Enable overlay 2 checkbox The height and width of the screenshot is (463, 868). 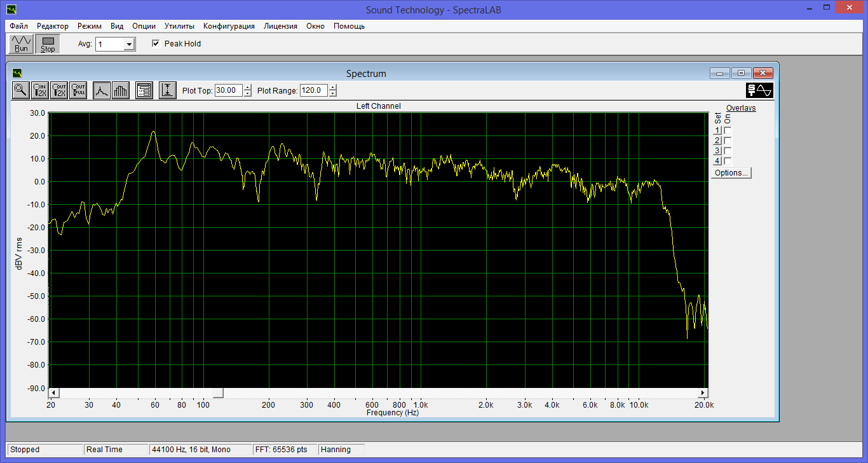pos(728,141)
